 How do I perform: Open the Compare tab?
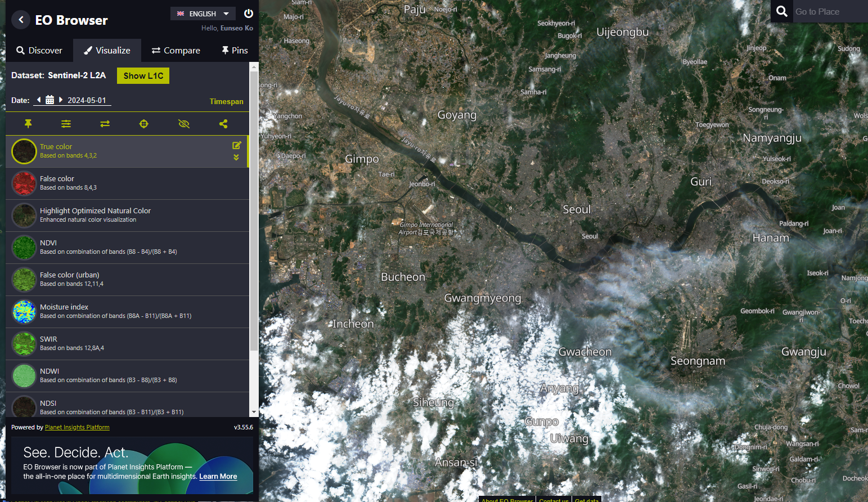176,50
